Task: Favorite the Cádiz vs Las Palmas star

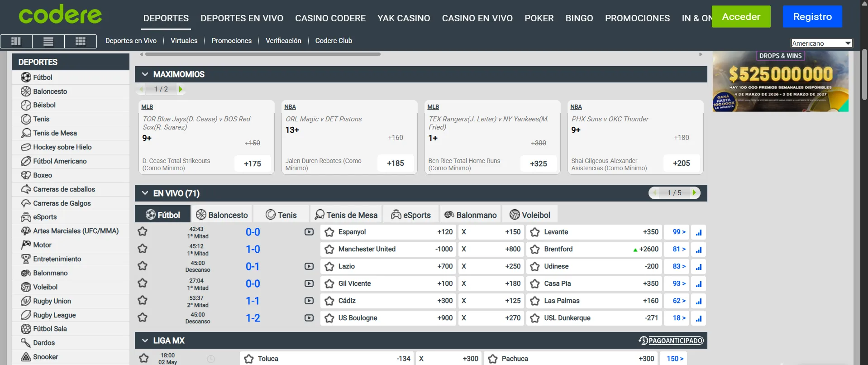Action: click(143, 300)
